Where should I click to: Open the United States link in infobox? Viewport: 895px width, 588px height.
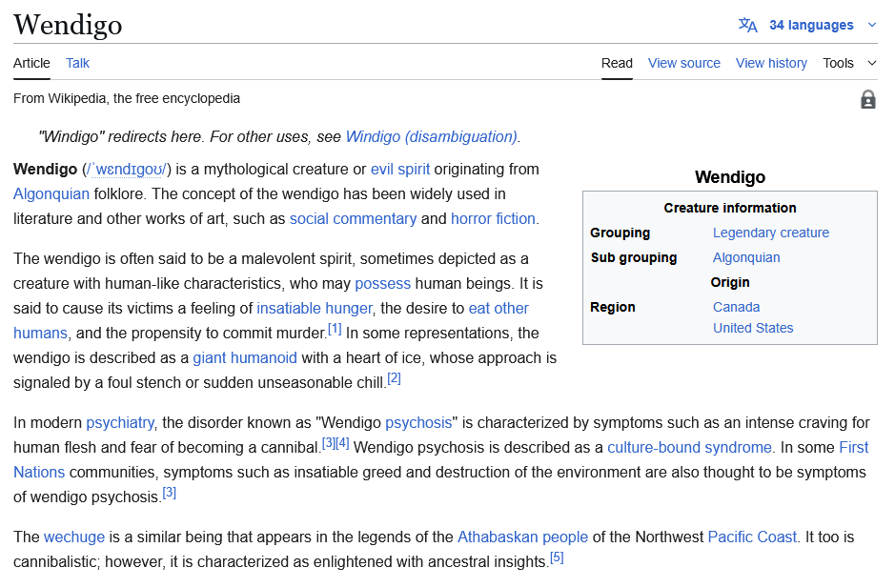coord(753,328)
